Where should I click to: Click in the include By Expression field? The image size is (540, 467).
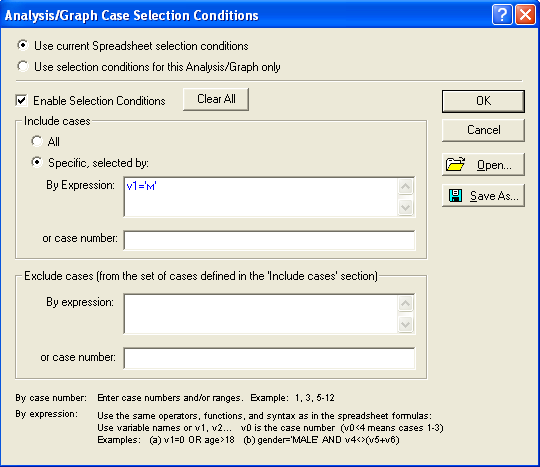pos(261,197)
